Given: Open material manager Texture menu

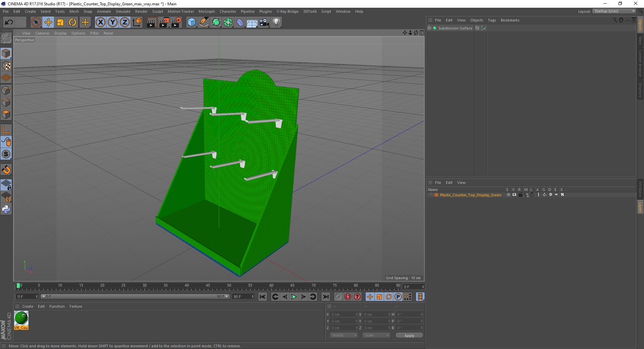Looking at the screenshot, I should pyautogui.click(x=75, y=306).
